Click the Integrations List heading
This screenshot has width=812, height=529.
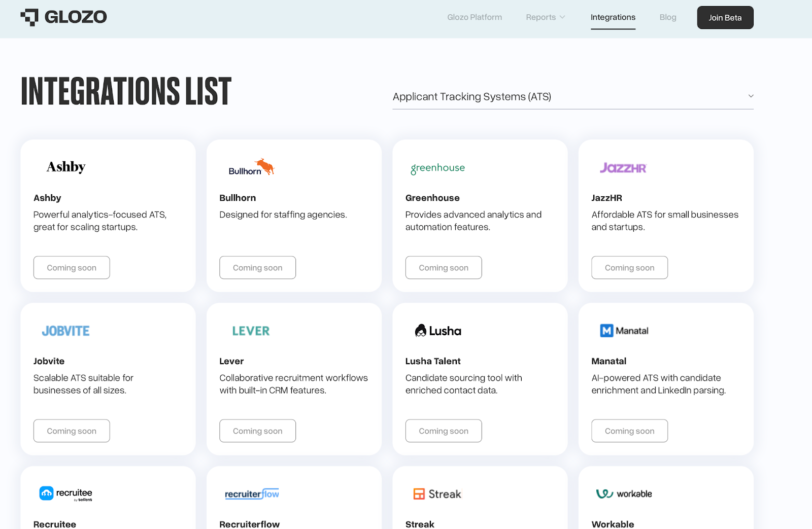126,91
